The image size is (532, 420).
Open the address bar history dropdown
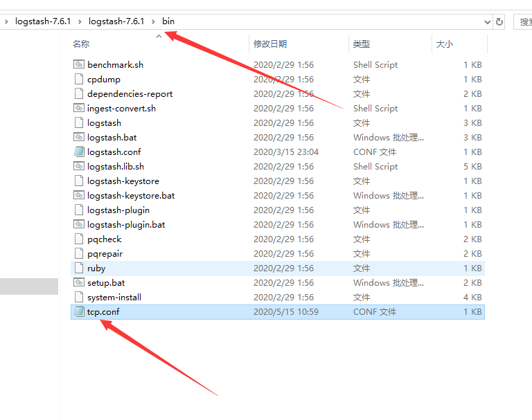pyautogui.click(x=488, y=22)
